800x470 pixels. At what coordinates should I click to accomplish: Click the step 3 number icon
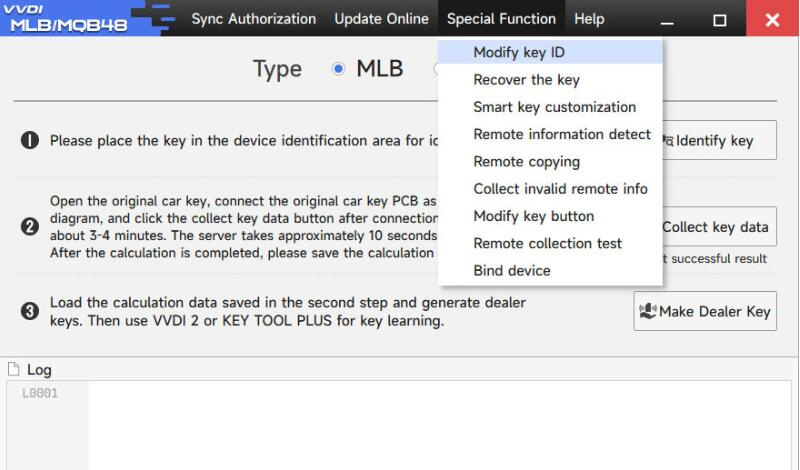pos(30,311)
